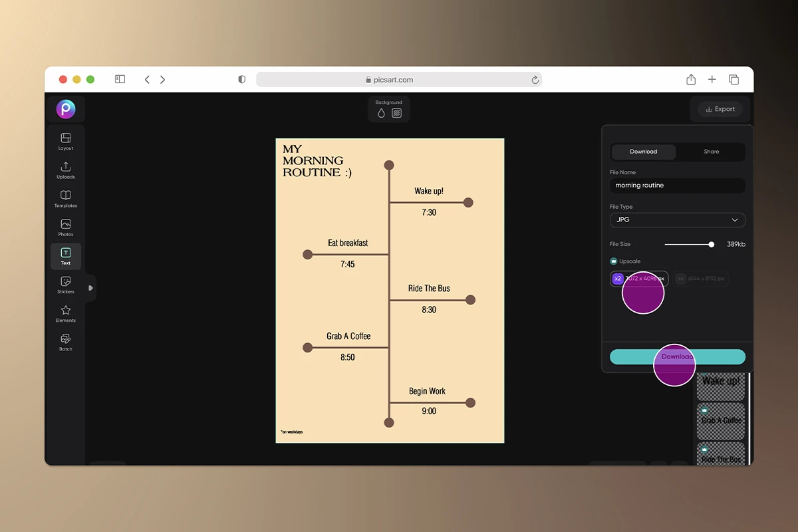Enable the Upscale option
The image size is (798, 532).
click(x=613, y=261)
